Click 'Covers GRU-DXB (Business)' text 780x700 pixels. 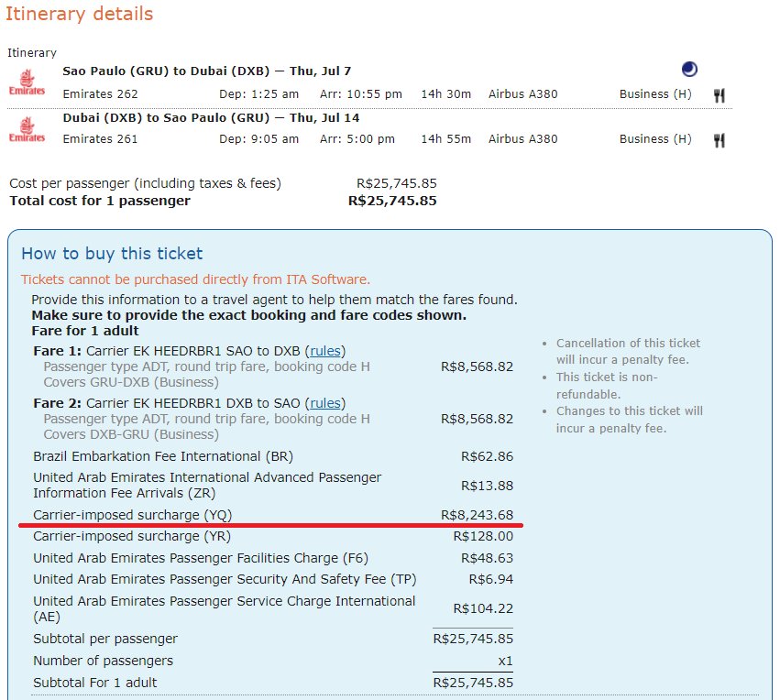[131, 382]
